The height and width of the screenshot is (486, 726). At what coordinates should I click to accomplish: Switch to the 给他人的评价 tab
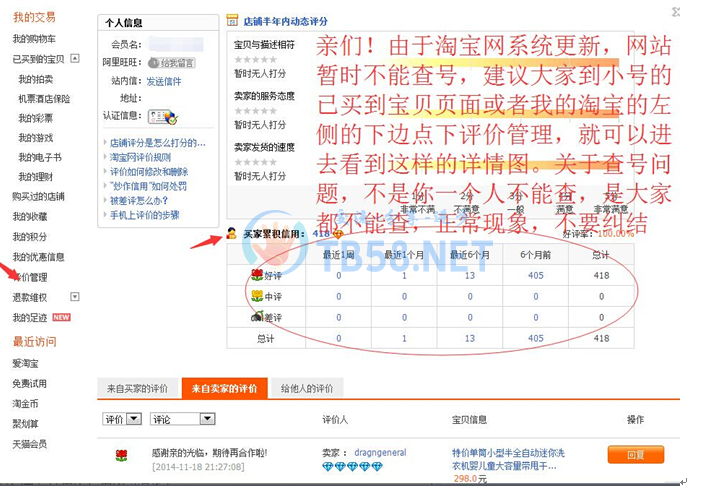[306, 388]
